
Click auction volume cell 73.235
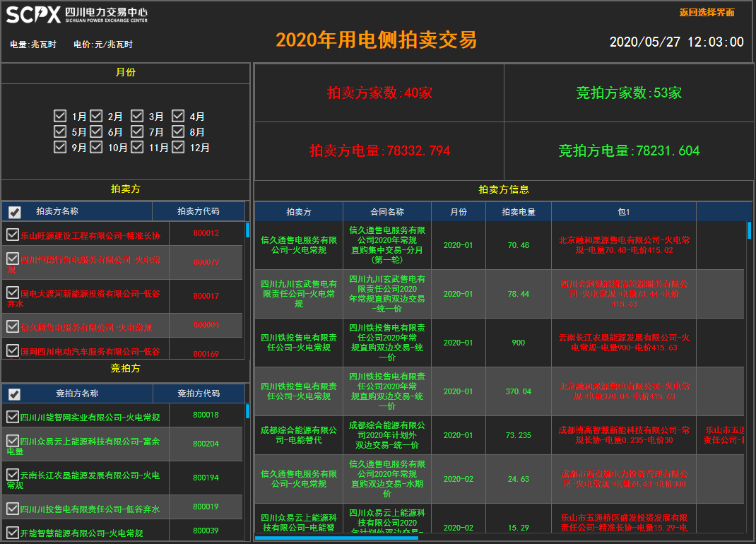point(519,435)
